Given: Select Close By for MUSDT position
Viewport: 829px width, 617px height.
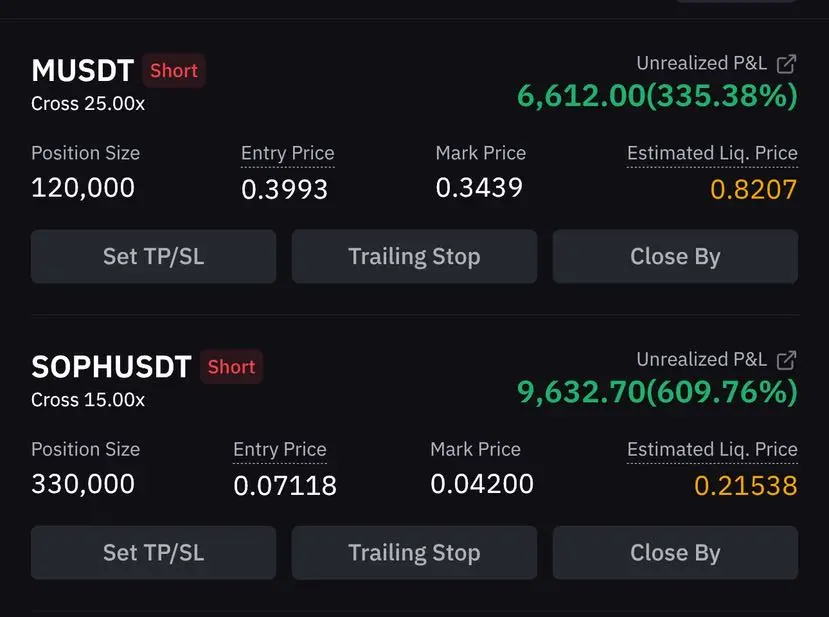Looking at the screenshot, I should click(x=675, y=256).
